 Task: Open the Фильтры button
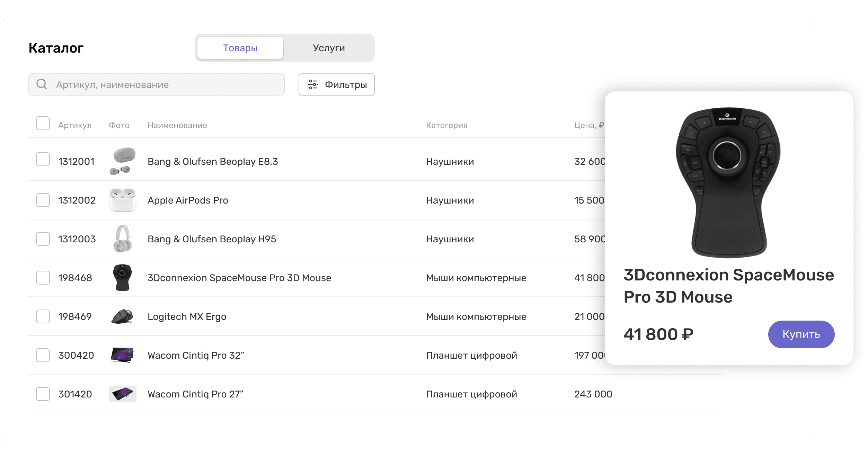pyautogui.click(x=336, y=84)
